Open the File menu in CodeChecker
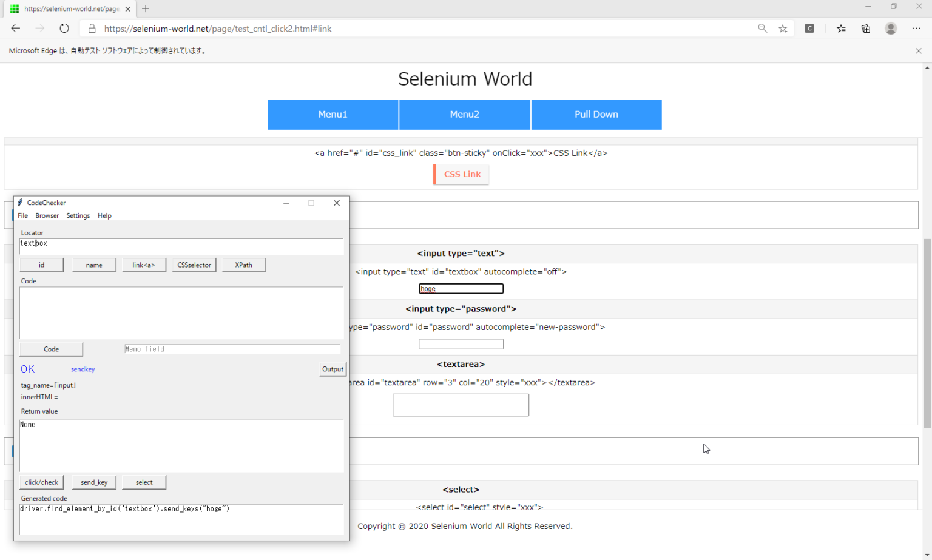This screenshot has width=932, height=560. (22, 215)
